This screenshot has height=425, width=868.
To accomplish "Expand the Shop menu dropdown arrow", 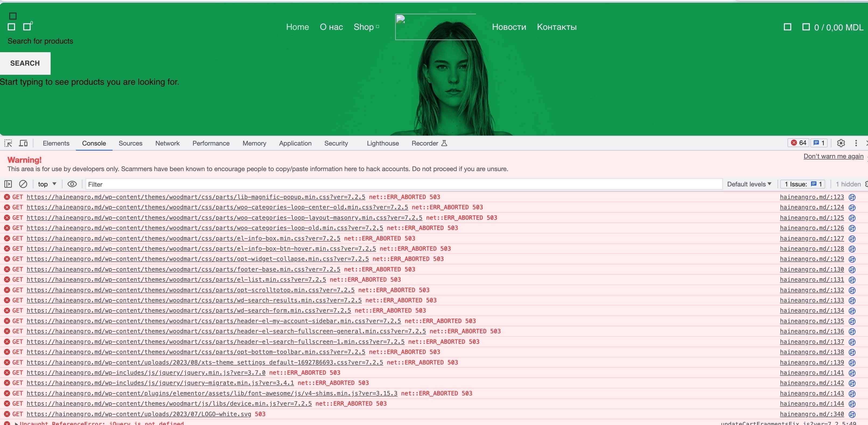I will tap(377, 27).
